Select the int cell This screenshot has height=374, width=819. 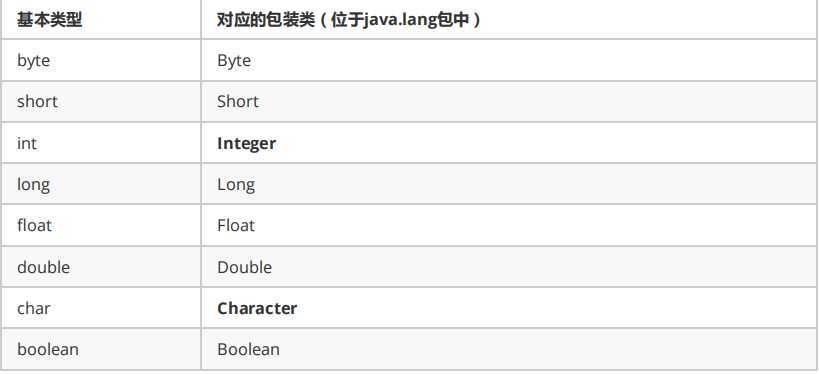point(101,143)
